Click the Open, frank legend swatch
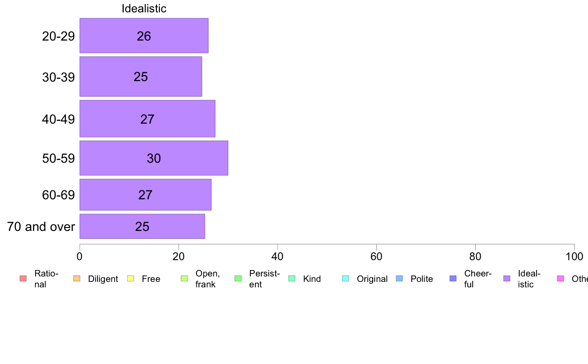Image resolution: width=588 pixels, height=364 pixels. 184,278
